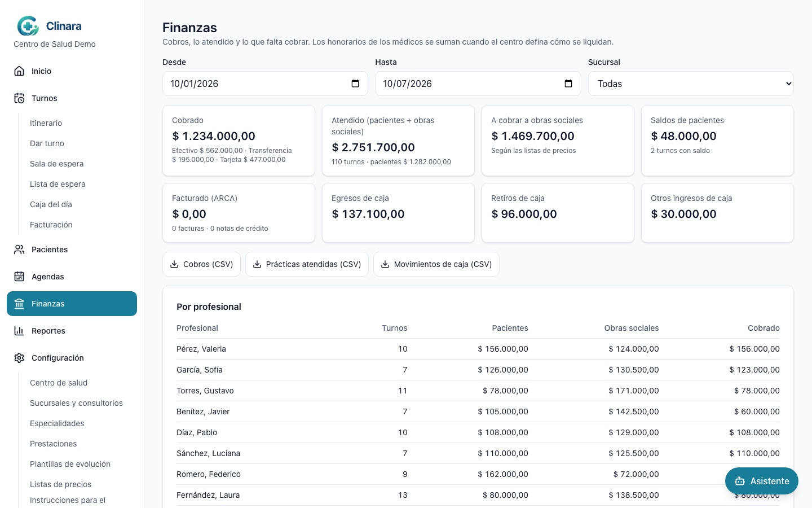Export Prácticas atendidas (CSV)
Image resolution: width=812 pixels, height=508 pixels.
[x=307, y=264]
